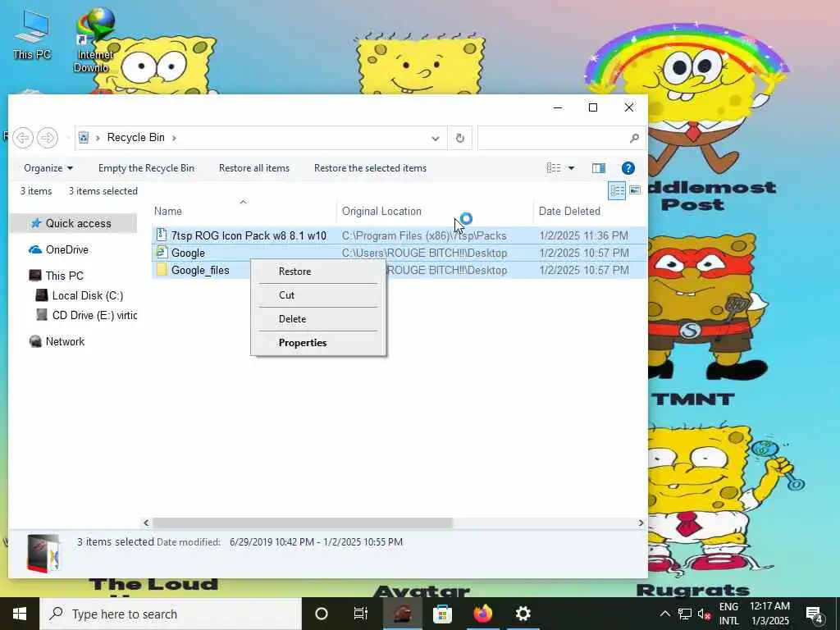Open the notification center icon

pos(815,614)
